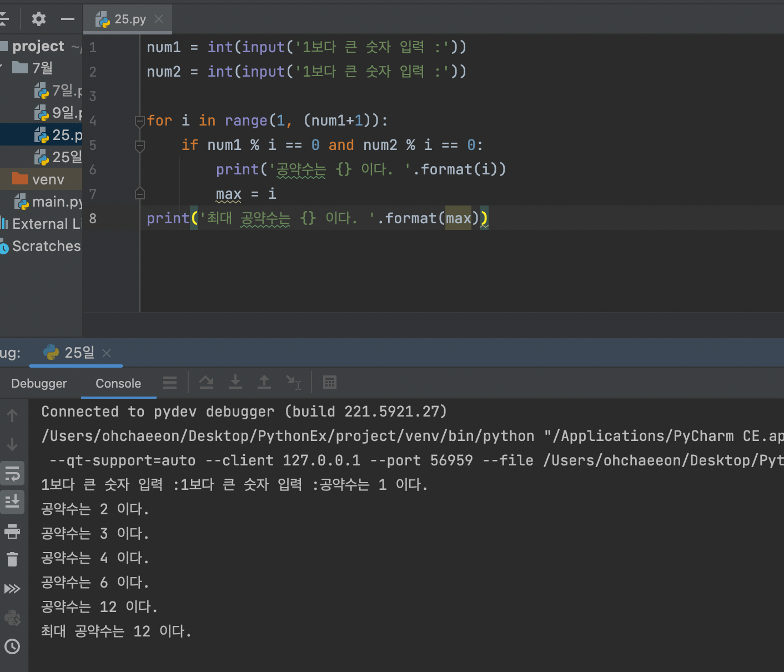Image resolution: width=784 pixels, height=672 pixels.
Task: Click the fold end marker on line 7
Action: point(140,193)
